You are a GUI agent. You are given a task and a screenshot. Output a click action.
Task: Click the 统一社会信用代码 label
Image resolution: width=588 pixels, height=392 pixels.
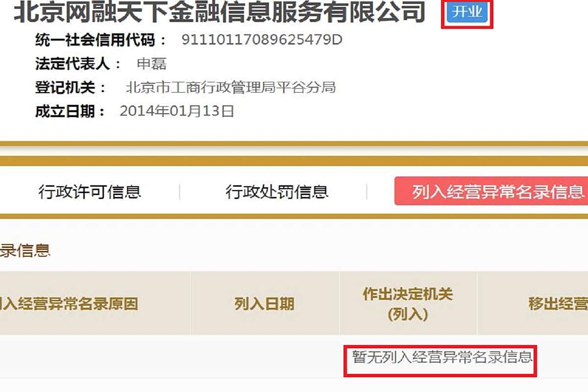tap(101, 40)
